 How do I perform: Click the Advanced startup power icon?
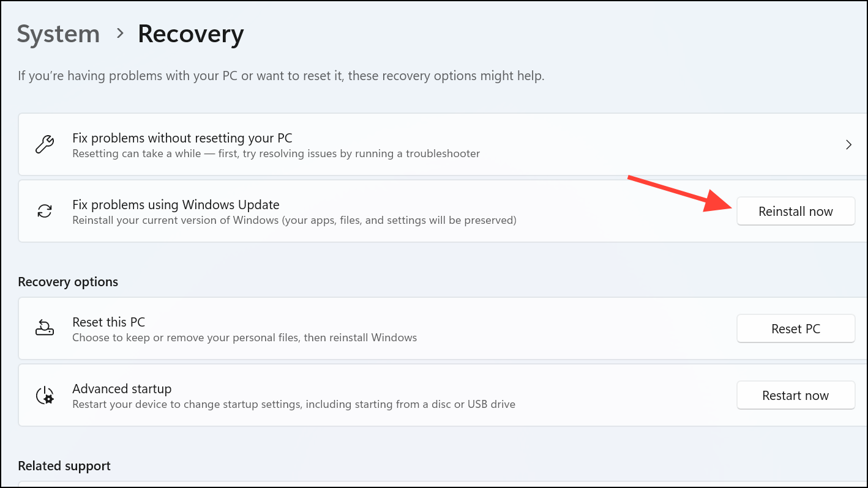coord(44,395)
